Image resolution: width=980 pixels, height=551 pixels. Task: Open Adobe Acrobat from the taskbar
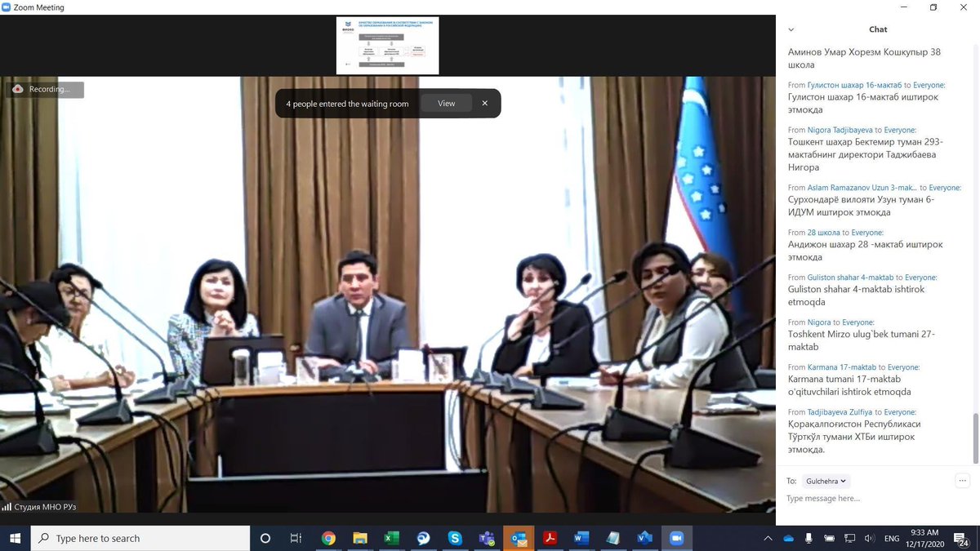tap(550, 538)
